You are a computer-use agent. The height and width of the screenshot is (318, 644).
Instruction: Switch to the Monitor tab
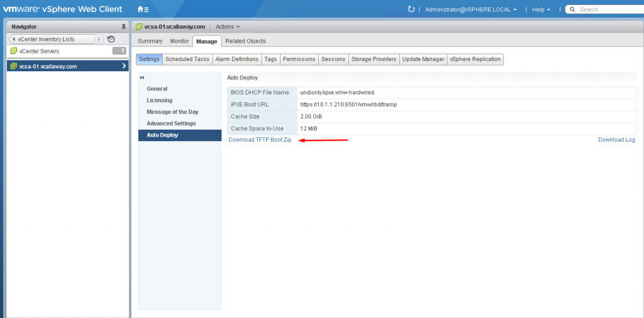[179, 41]
